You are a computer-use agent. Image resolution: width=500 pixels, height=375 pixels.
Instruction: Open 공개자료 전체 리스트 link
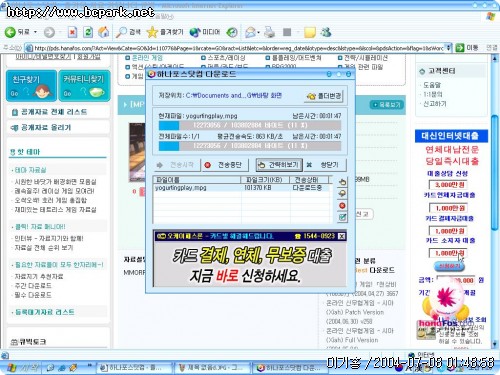53,112
